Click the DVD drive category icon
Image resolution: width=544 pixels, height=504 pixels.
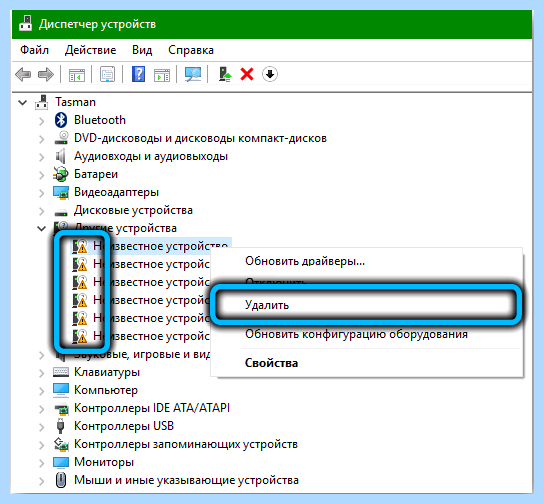[61, 138]
